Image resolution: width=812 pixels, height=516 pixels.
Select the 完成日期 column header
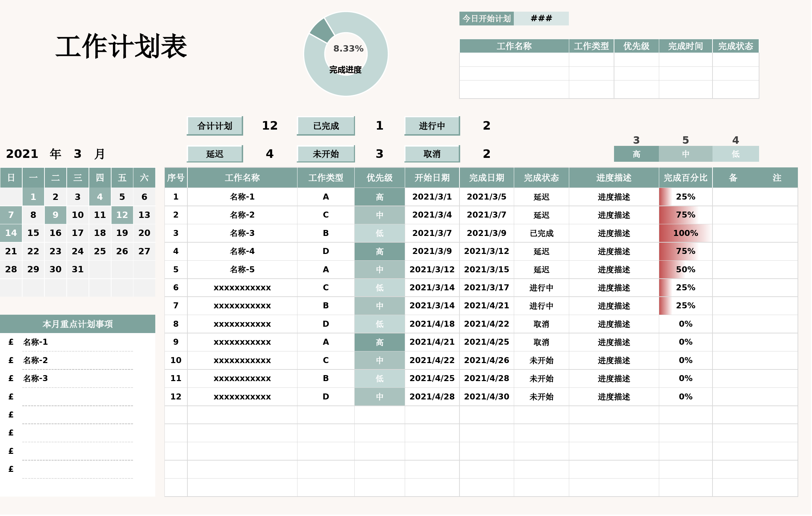(x=487, y=178)
